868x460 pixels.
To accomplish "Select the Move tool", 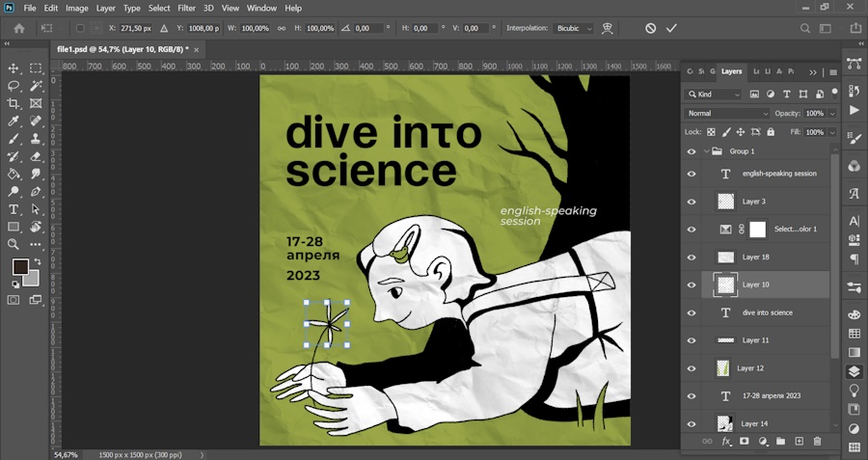I will tap(14, 68).
